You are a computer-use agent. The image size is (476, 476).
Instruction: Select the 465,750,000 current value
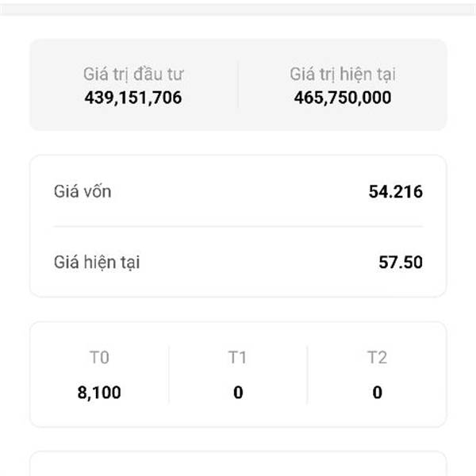tap(343, 98)
